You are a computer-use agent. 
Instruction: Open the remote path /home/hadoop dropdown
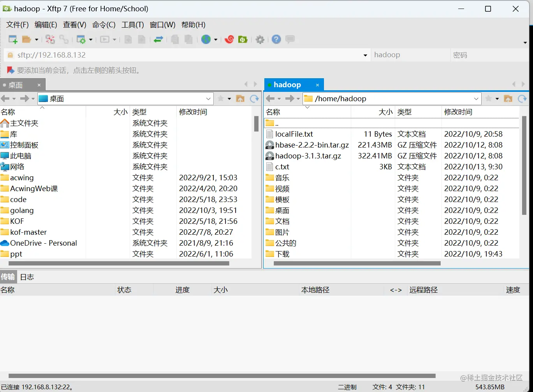(x=476, y=99)
